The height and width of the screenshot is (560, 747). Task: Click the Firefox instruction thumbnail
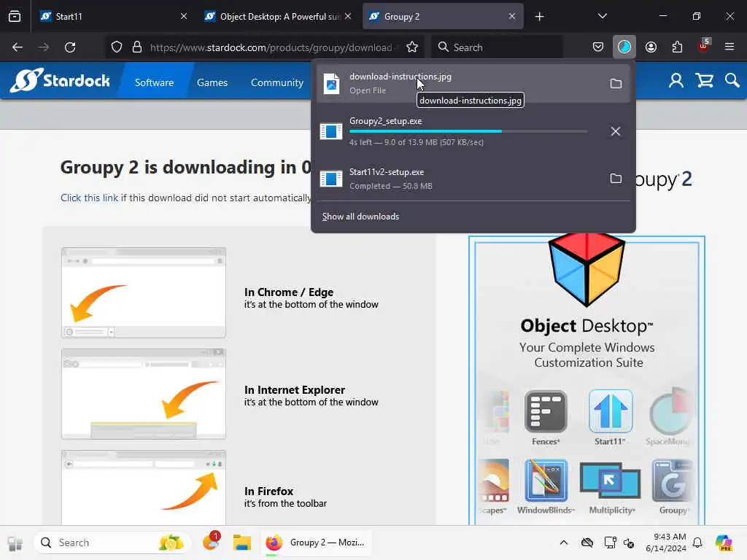144,488
